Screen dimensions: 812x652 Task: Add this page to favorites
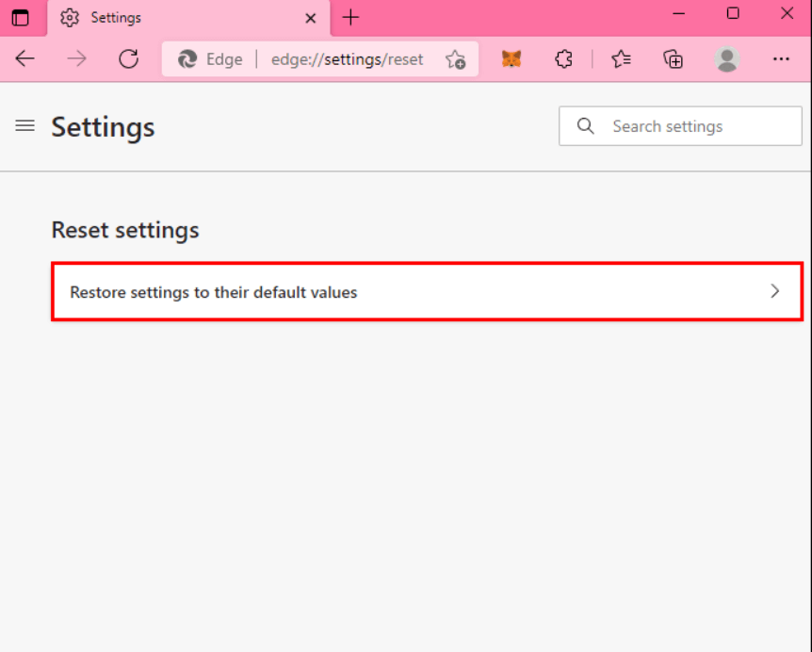pyautogui.click(x=455, y=59)
